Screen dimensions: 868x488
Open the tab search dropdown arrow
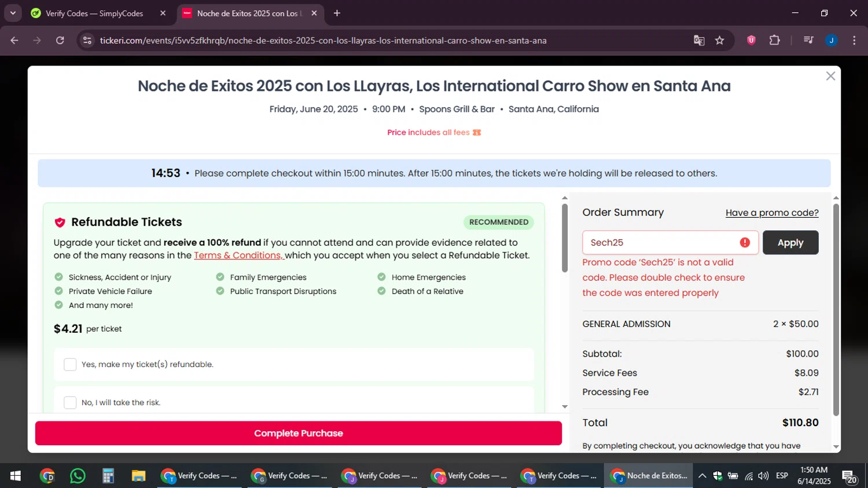13,13
